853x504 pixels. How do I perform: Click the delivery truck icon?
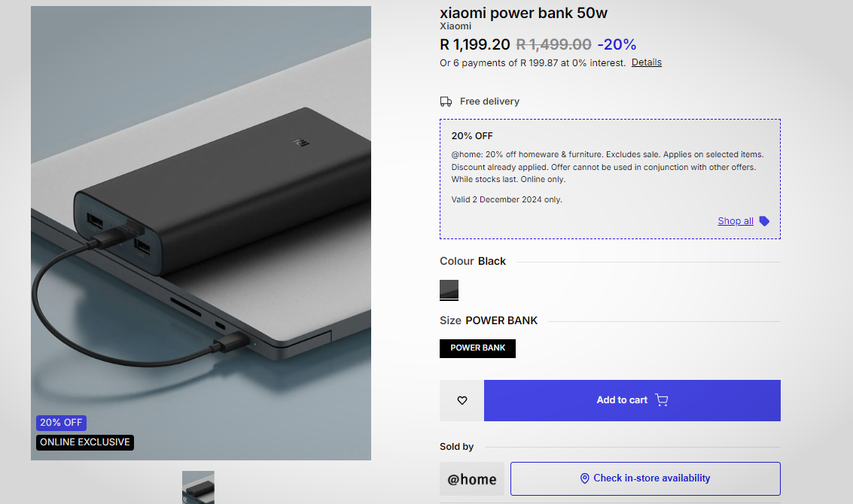pyautogui.click(x=446, y=102)
